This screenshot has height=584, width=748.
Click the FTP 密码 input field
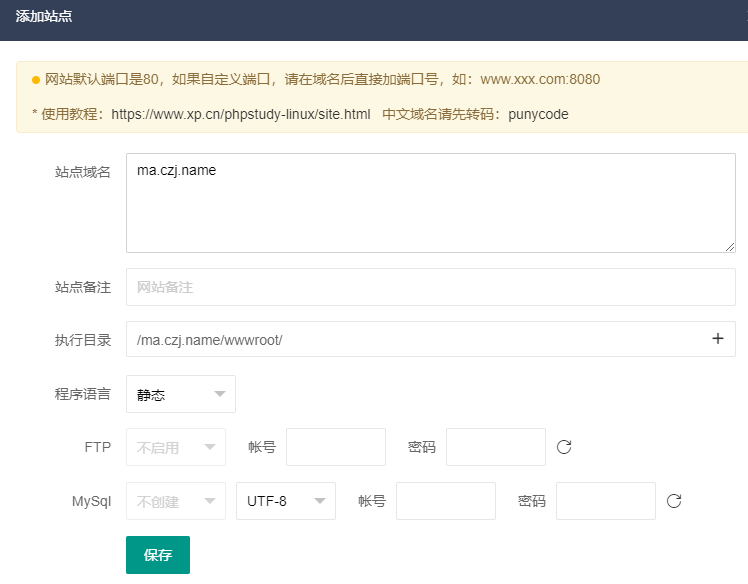pyautogui.click(x=496, y=447)
